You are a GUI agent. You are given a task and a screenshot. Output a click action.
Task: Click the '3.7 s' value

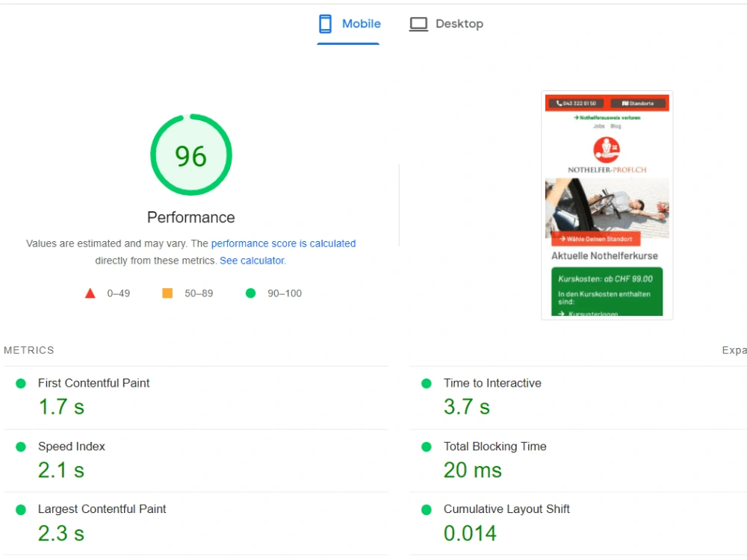pyautogui.click(x=467, y=407)
